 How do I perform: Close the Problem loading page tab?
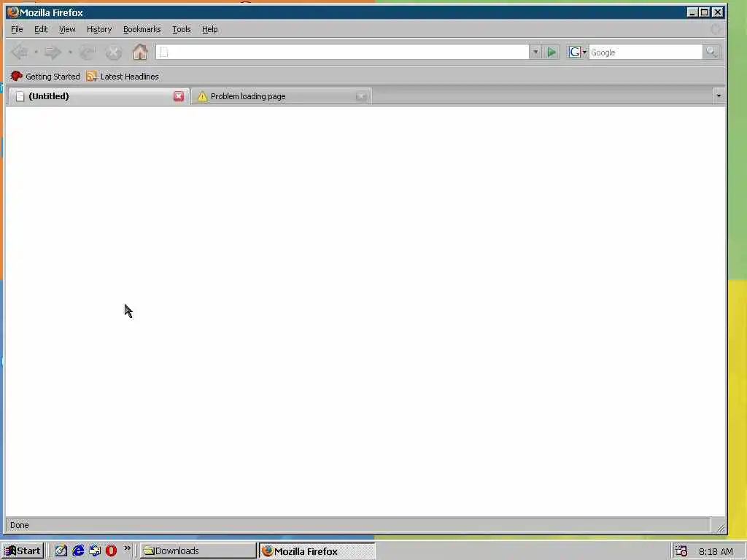click(x=361, y=96)
